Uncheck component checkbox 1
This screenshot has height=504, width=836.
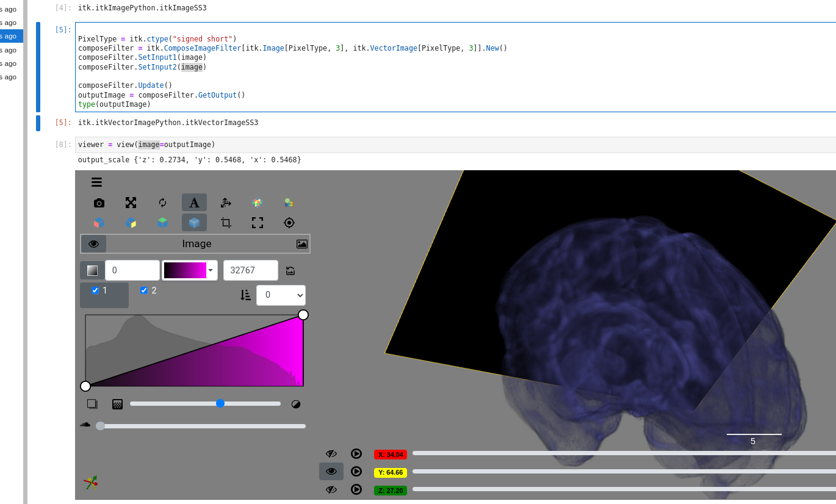[95, 290]
